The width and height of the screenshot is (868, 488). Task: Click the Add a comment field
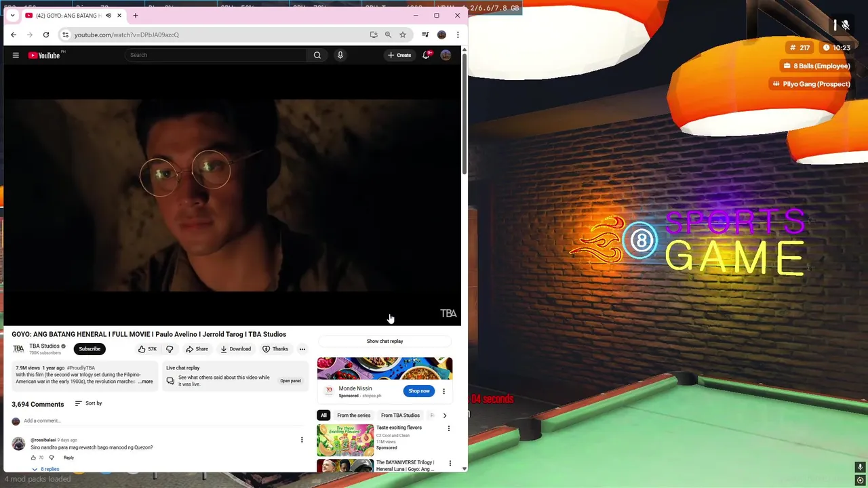coord(163,421)
